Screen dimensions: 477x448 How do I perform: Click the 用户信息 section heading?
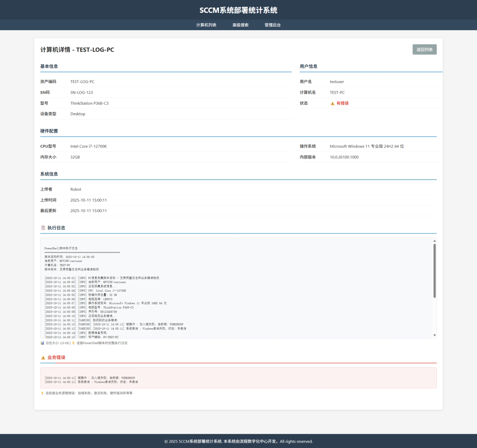click(308, 66)
